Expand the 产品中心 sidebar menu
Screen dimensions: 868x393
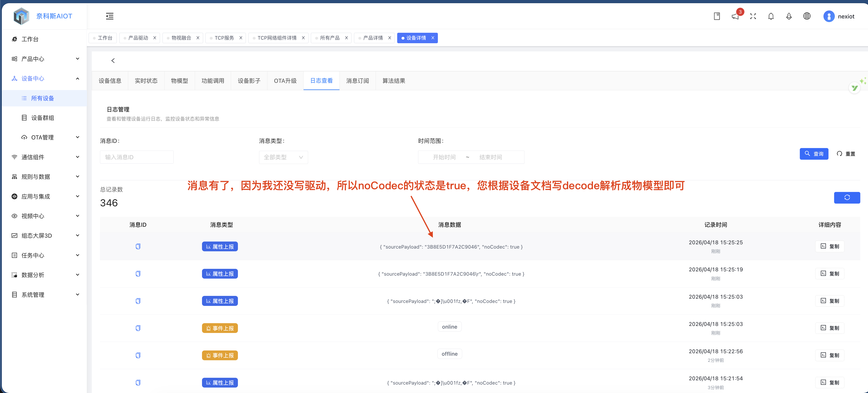[x=45, y=59]
